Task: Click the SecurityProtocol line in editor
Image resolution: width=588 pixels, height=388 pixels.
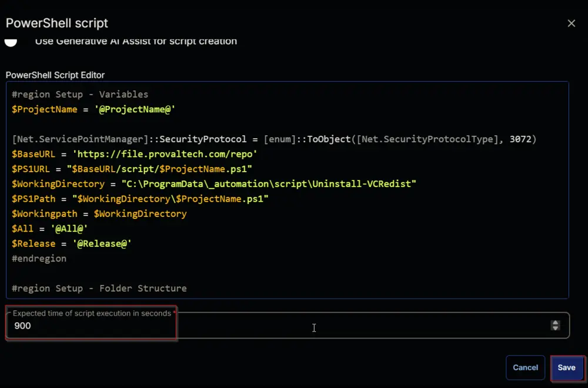Action: click(274, 139)
